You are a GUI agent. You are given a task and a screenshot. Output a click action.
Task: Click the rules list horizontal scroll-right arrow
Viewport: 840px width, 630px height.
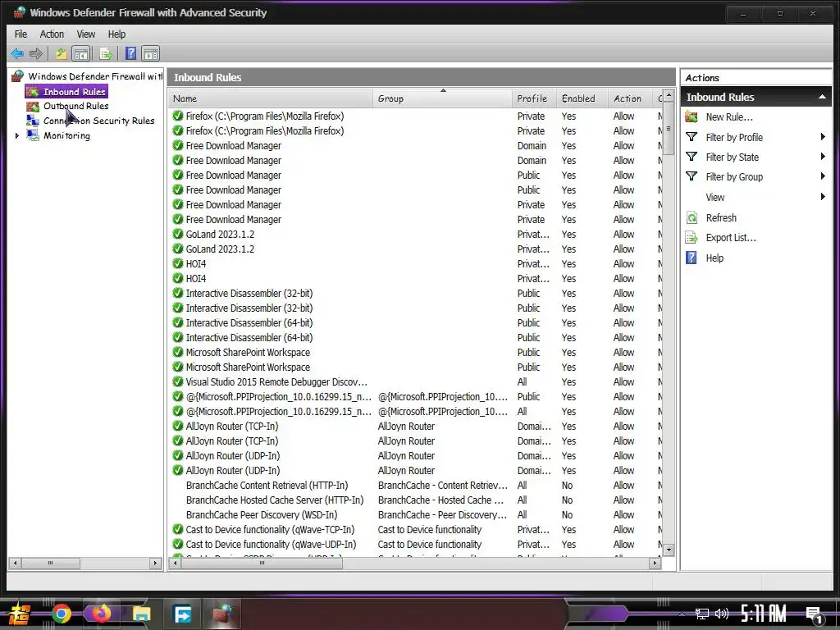[x=654, y=563]
